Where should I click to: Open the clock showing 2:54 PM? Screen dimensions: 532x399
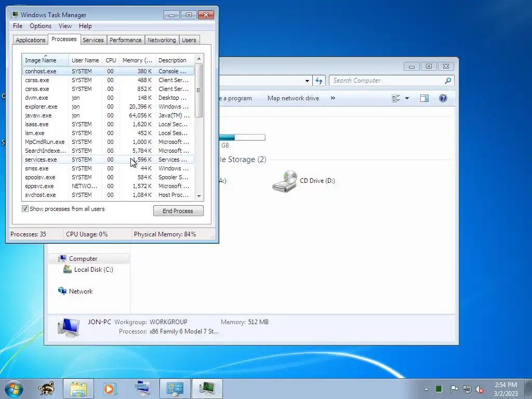click(x=506, y=389)
